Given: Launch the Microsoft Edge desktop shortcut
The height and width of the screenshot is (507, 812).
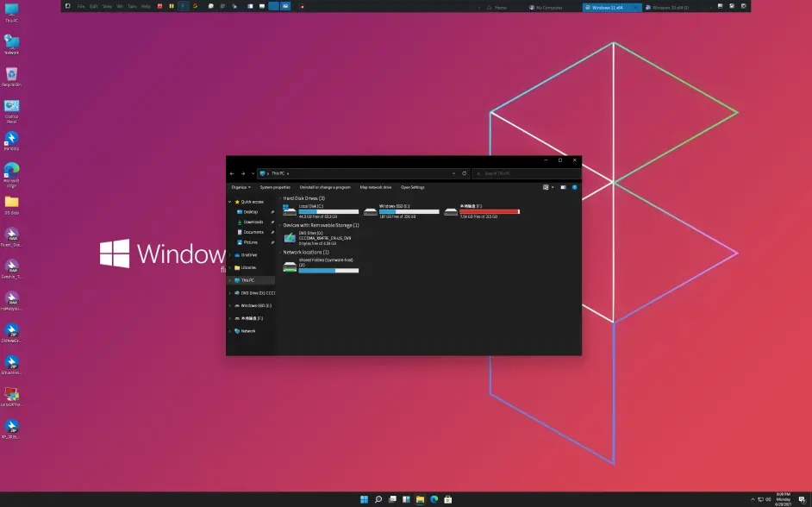Looking at the screenshot, I should pos(11,175).
